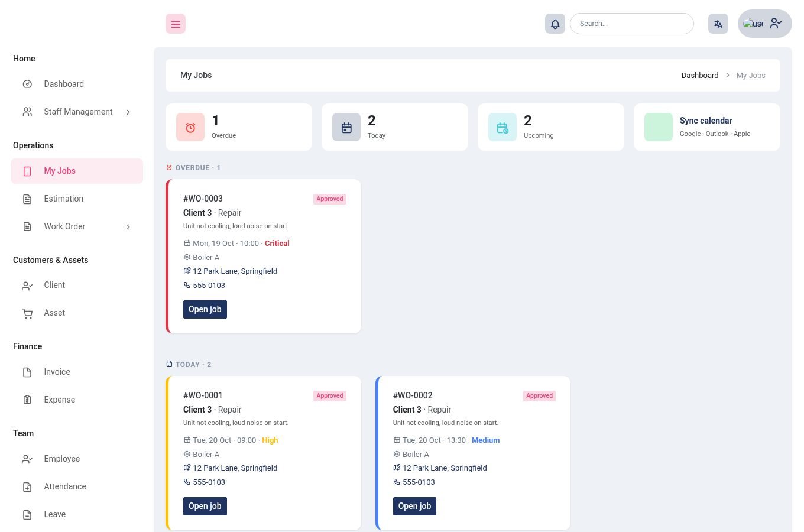Open the language translation selector
804x532 pixels.
718,24
